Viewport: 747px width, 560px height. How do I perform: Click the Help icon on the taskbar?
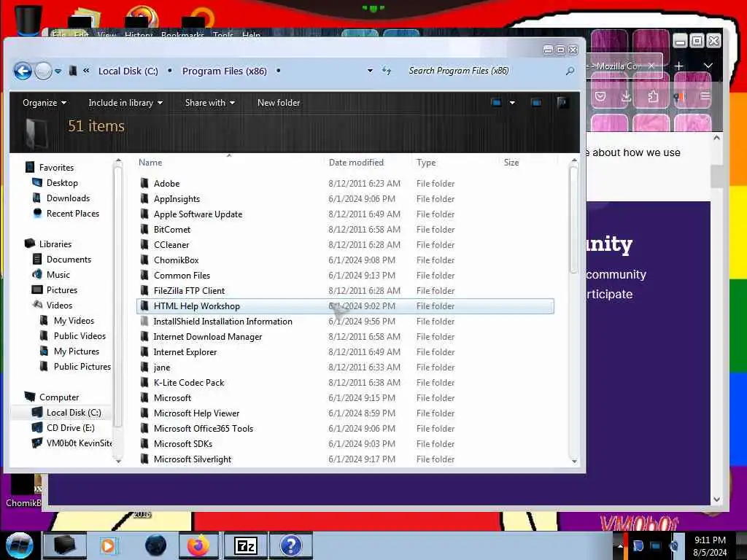(291, 545)
